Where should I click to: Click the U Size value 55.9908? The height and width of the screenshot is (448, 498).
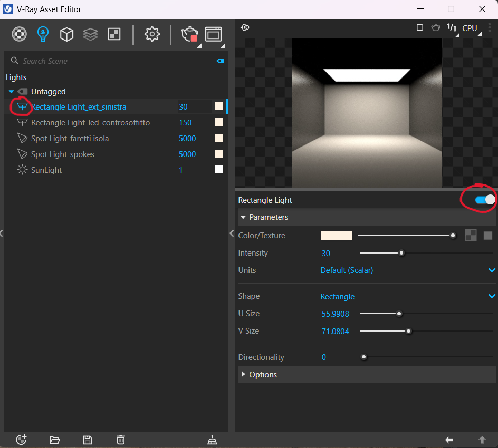[x=335, y=314]
